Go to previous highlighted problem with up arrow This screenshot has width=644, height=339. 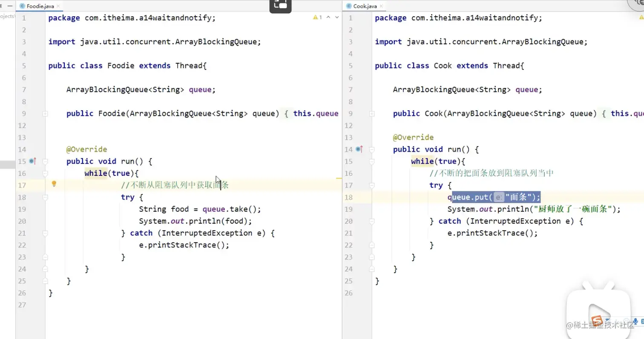(x=329, y=17)
